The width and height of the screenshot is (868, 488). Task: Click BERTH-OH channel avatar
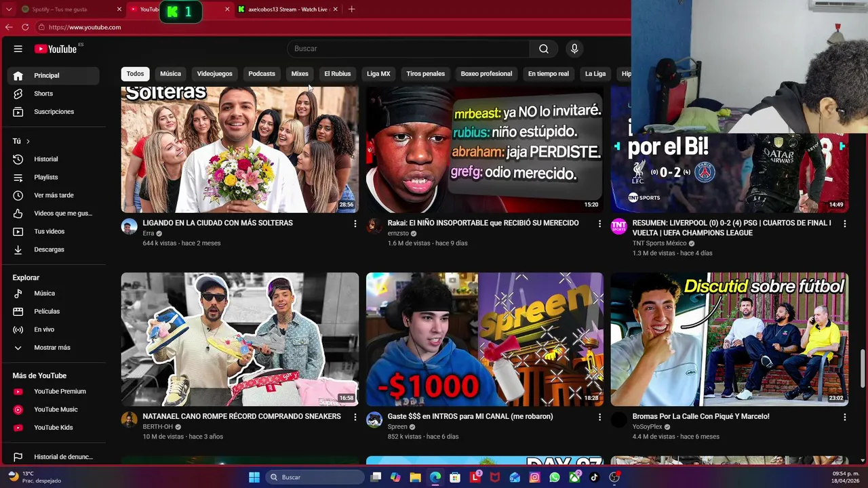129,420
